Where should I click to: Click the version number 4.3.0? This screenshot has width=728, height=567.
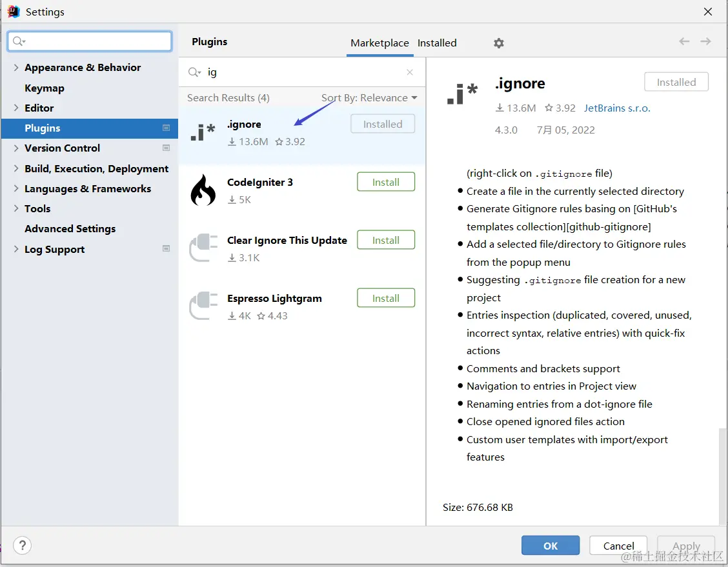506,130
